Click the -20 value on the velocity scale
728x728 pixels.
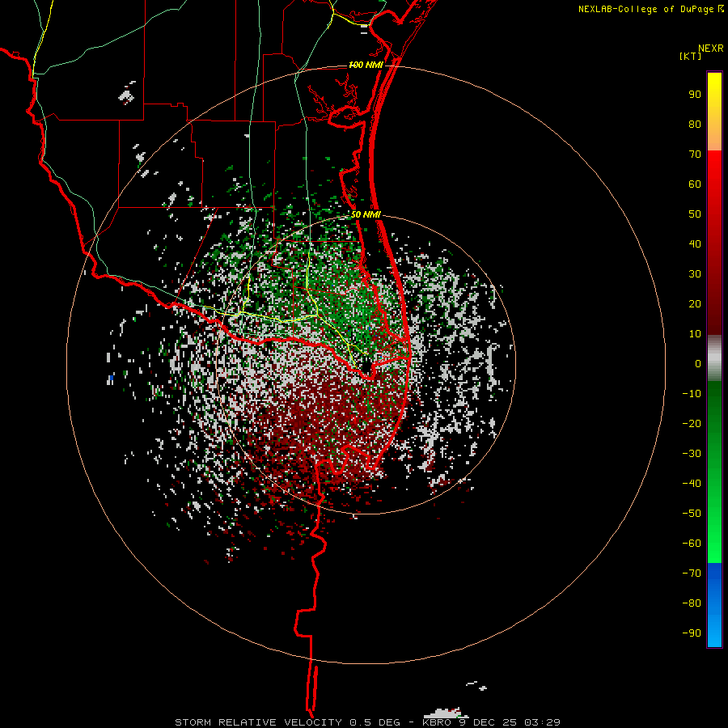692,424
